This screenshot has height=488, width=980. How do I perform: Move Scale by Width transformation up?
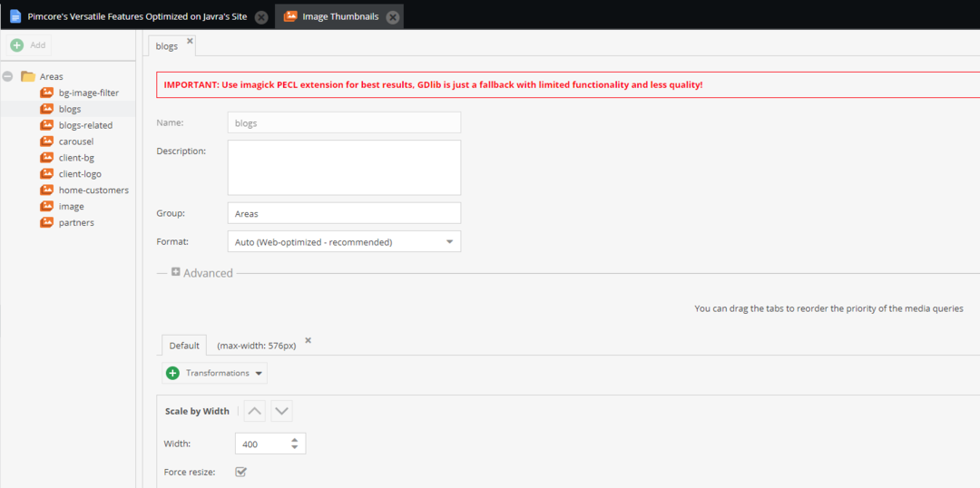point(255,411)
